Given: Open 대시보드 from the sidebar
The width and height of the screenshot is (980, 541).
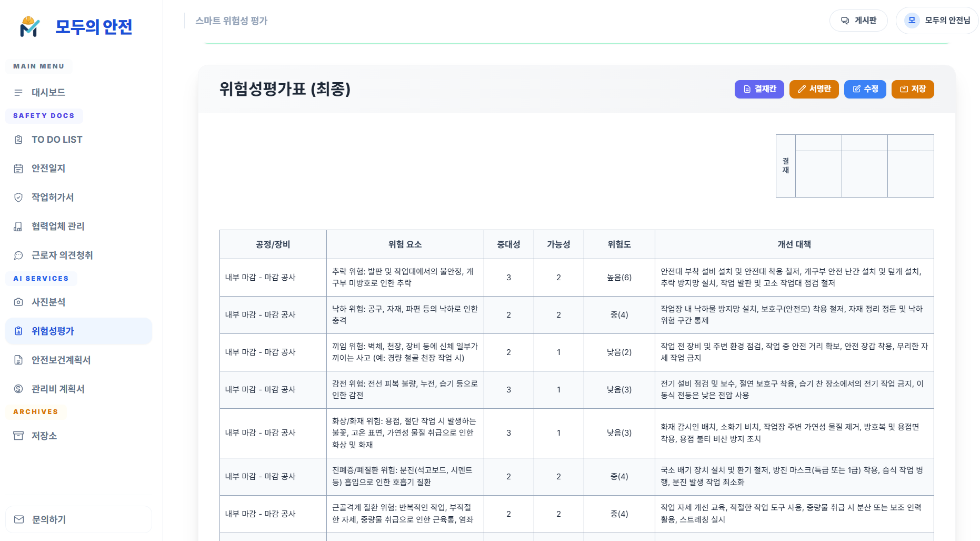Looking at the screenshot, I should point(78,93).
